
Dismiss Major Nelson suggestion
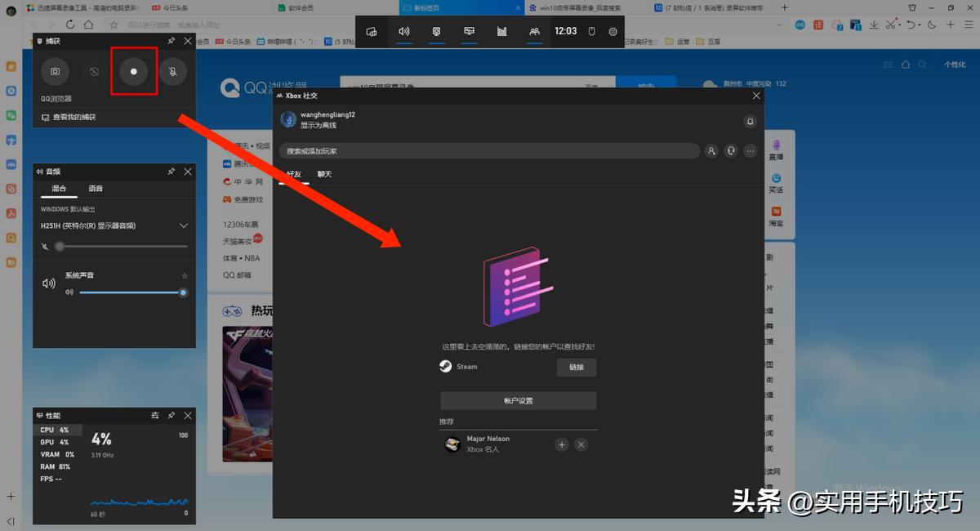581,445
